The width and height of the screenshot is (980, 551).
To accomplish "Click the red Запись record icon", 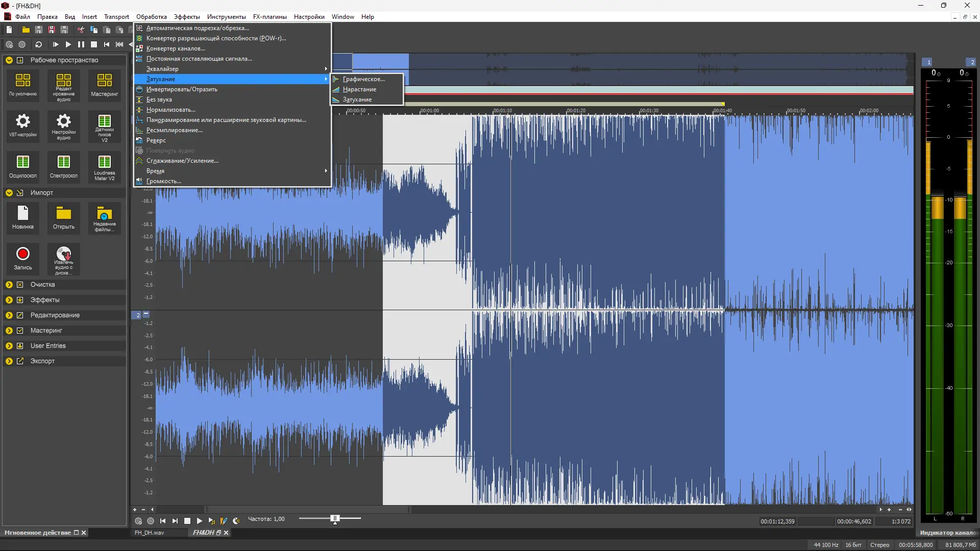I will (x=23, y=254).
